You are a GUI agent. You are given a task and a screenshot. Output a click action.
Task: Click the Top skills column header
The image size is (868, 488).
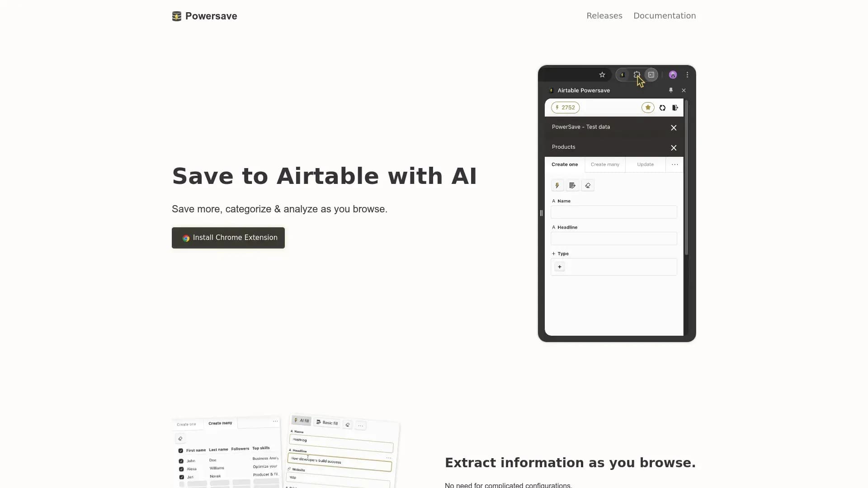tap(261, 448)
